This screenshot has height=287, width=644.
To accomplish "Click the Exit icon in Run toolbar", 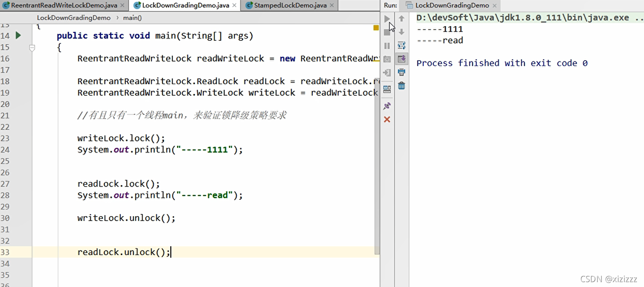I will click(x=387, y=73).
